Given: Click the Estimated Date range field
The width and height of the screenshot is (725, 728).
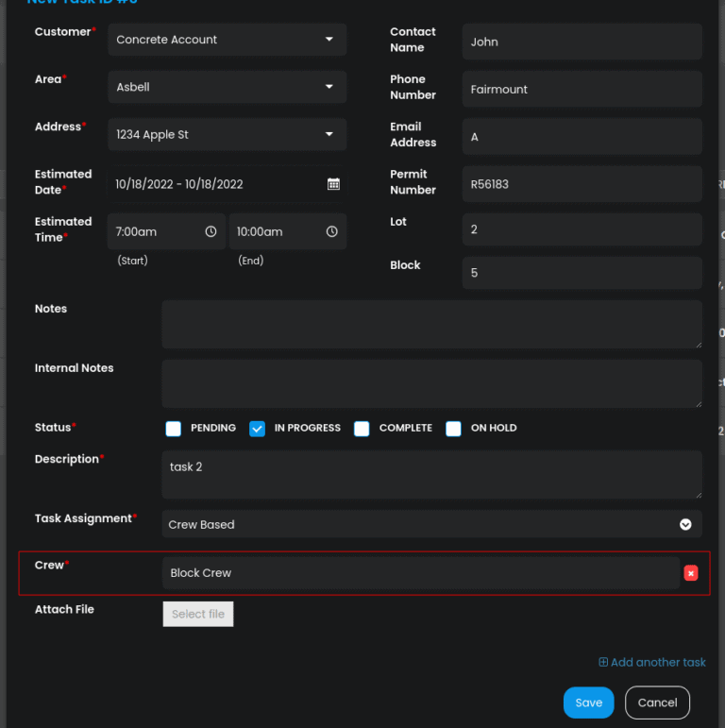Looking at the screenshot, I should (x=228, y=184).
